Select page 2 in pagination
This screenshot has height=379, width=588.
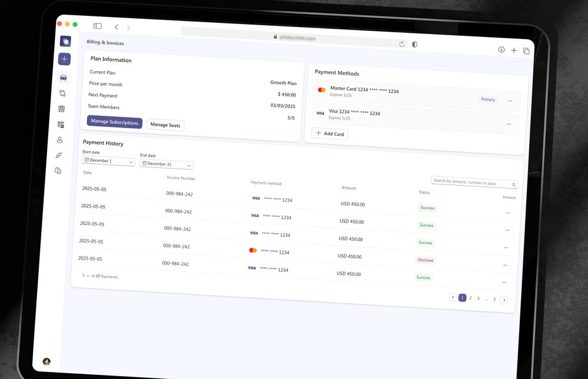(470, 298)
